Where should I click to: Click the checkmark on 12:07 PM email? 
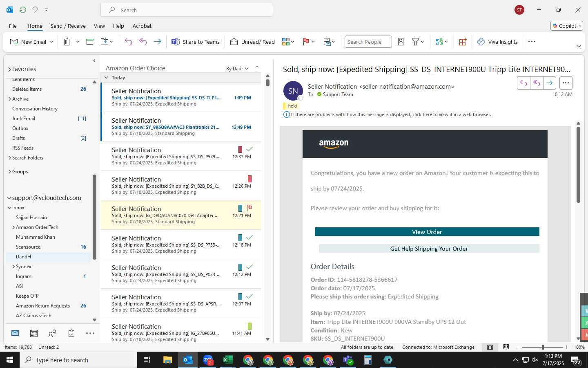tap(249, 296)
